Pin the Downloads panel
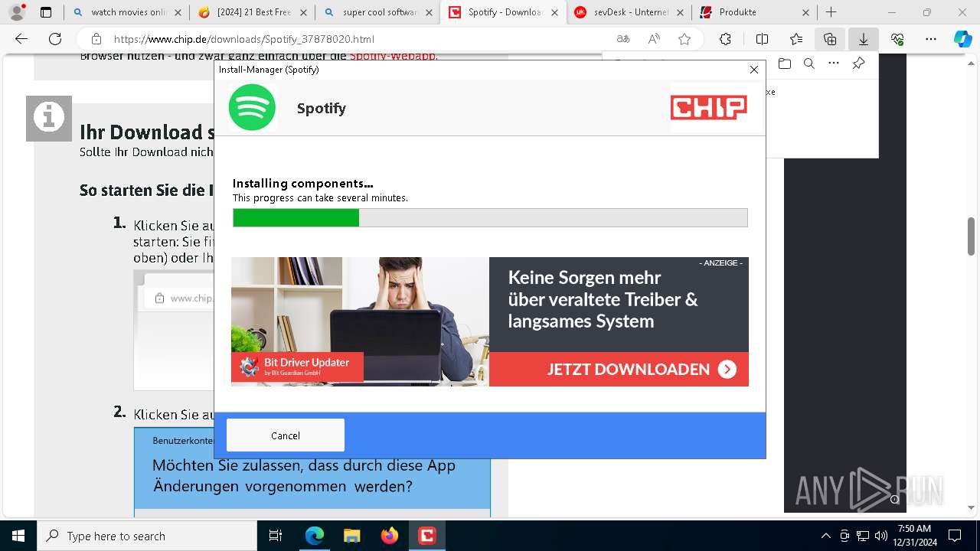 tap(858, 64)
